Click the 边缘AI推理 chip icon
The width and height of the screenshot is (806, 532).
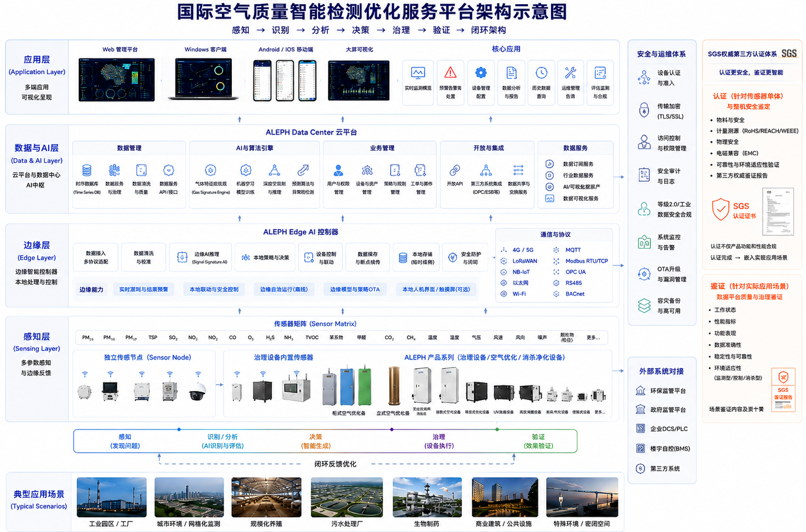[182, 257]
